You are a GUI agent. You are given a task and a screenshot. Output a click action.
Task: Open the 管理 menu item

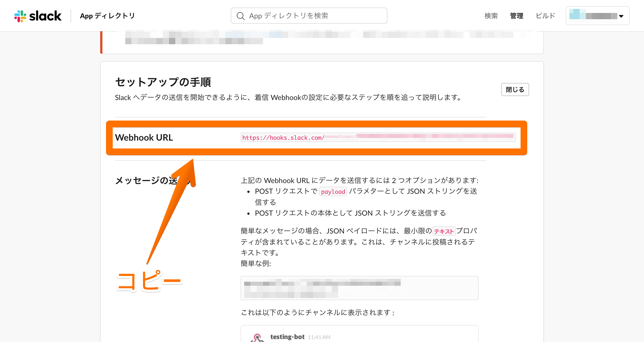coord(517,16)
